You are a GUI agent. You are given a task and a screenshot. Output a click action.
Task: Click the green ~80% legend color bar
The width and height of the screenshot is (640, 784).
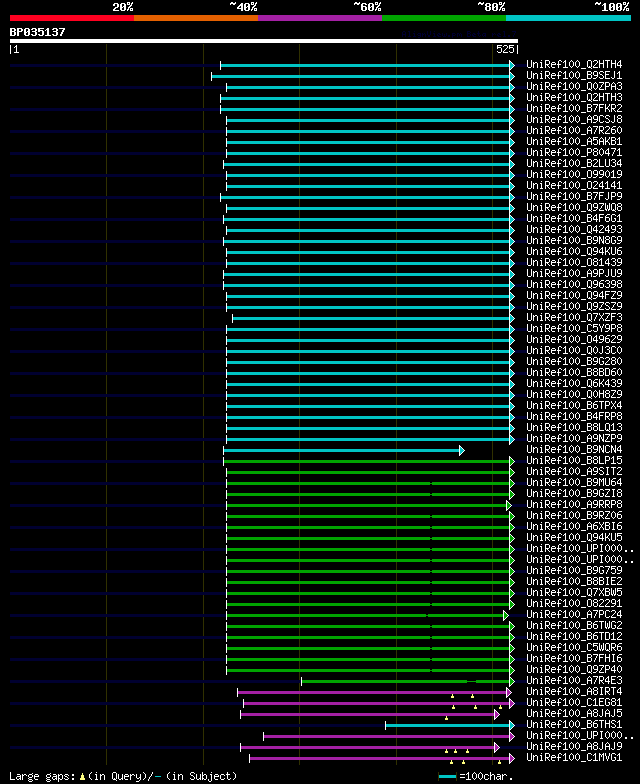(444, 18)
